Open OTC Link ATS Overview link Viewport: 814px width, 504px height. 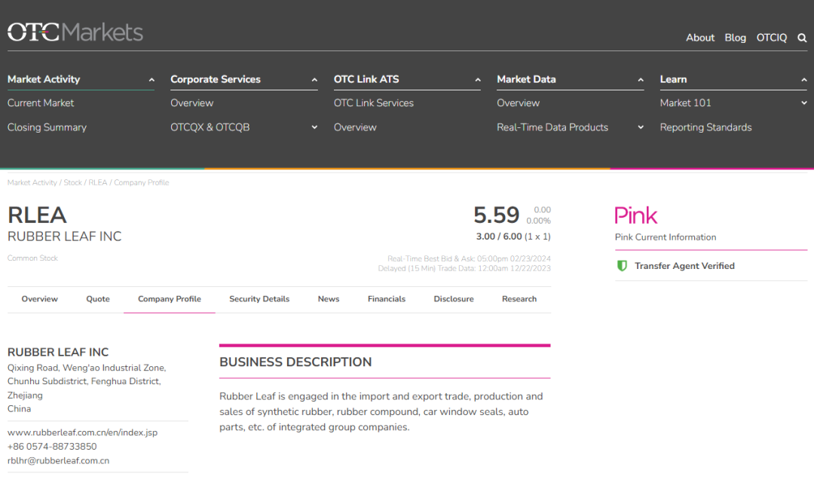click(x=355, y=127)
